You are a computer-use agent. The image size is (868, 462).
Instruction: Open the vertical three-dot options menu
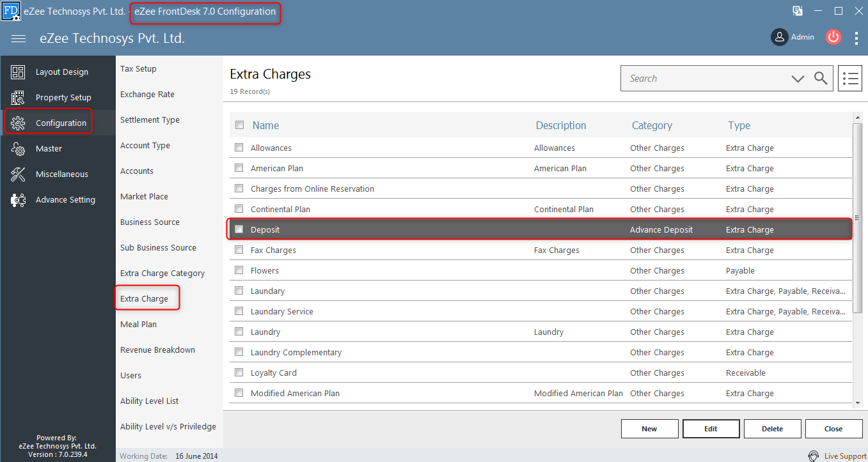coord(857,38)
